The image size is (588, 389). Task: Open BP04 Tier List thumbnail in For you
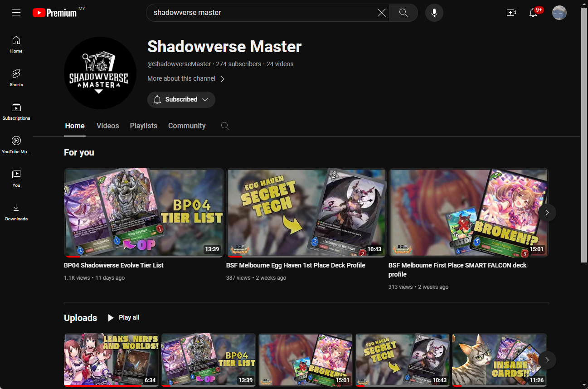point(144,213)
